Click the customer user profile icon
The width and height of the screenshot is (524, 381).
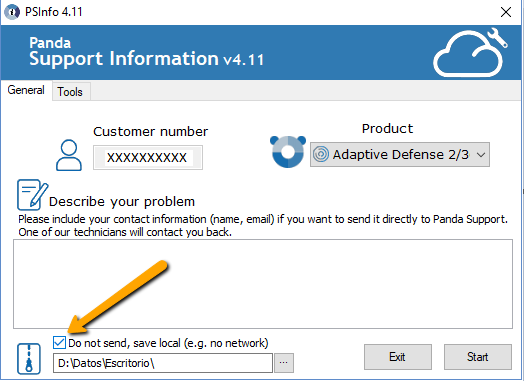coord(69,155)
